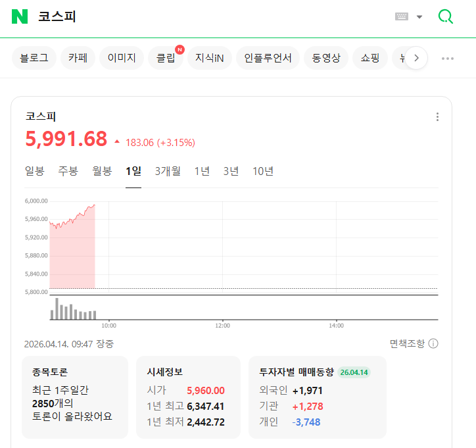
Task: Select the 3개월 chart period
Action: (168, 171)
